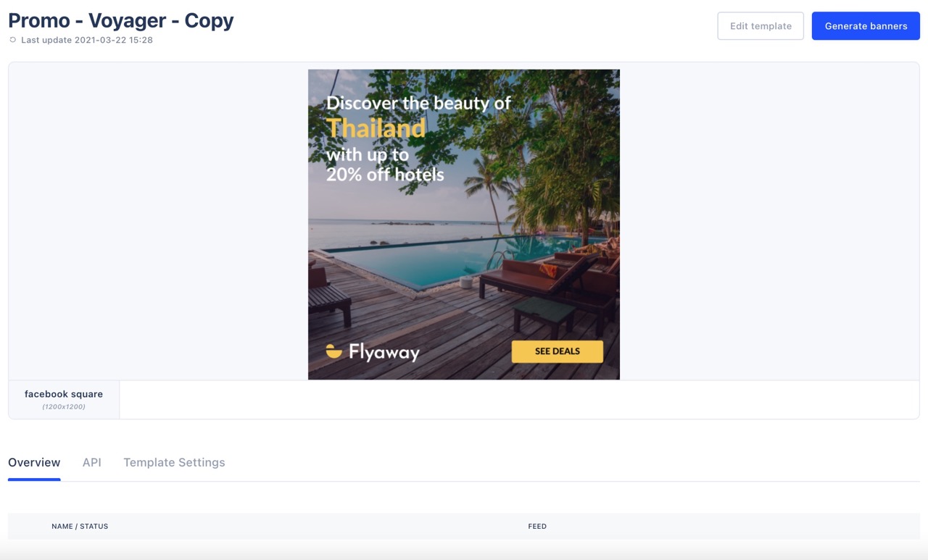Click the "Discover the beauty of" banner text
The image size is (928, 560).
click(x=418, y=103)
